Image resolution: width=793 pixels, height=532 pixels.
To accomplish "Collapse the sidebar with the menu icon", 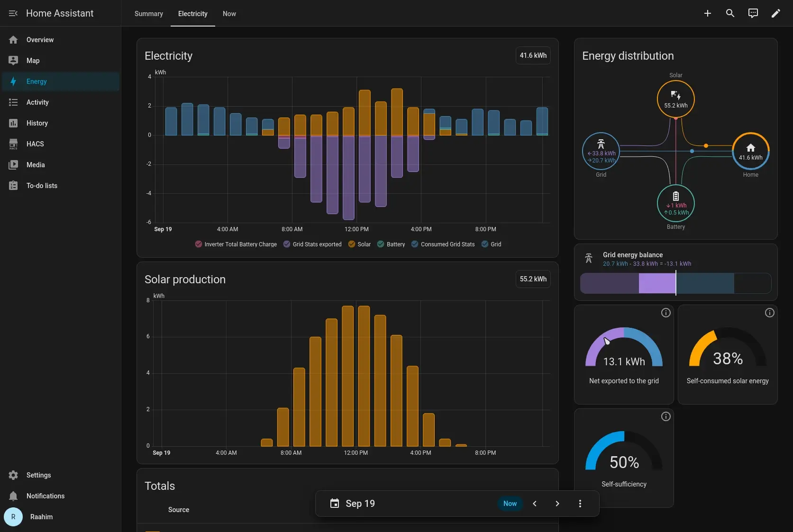I will coord(13,13).
